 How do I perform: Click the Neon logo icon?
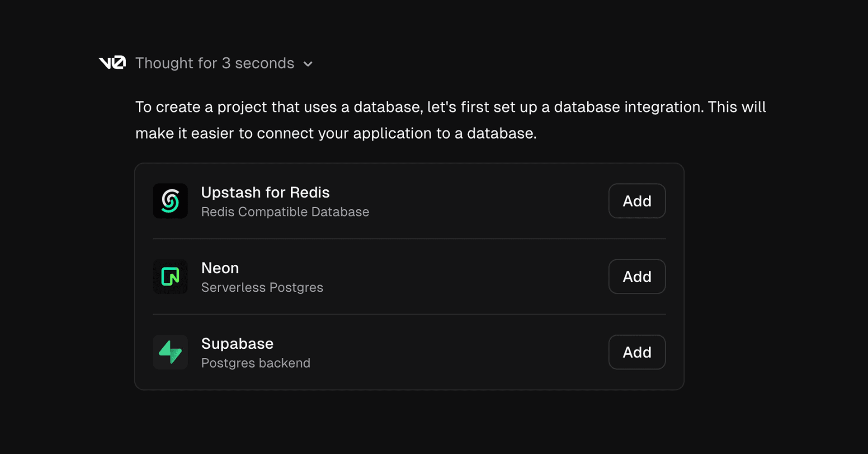point(170,276)
